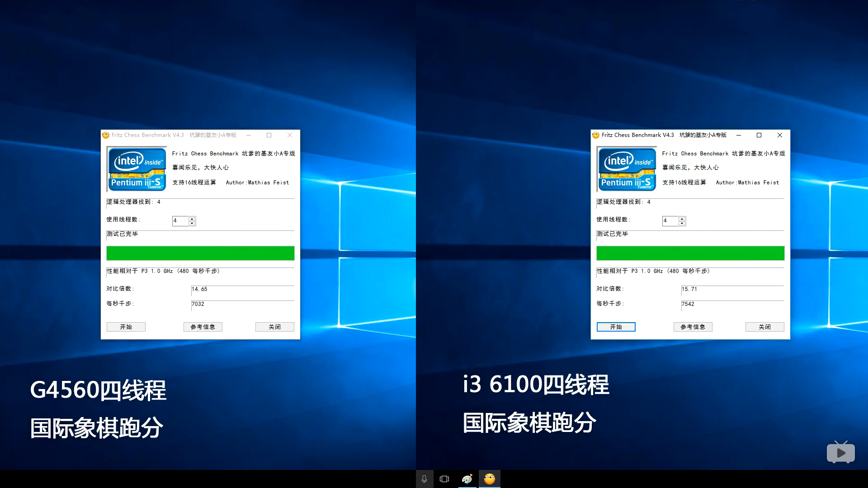
Task: Decrease thread count in G4560 window
Action: (x=192, y=223)
